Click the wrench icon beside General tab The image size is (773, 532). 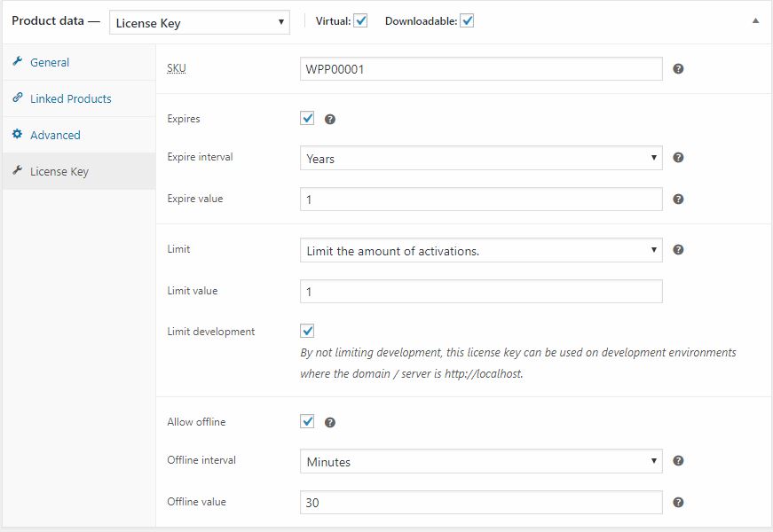(x=17, y=61)
